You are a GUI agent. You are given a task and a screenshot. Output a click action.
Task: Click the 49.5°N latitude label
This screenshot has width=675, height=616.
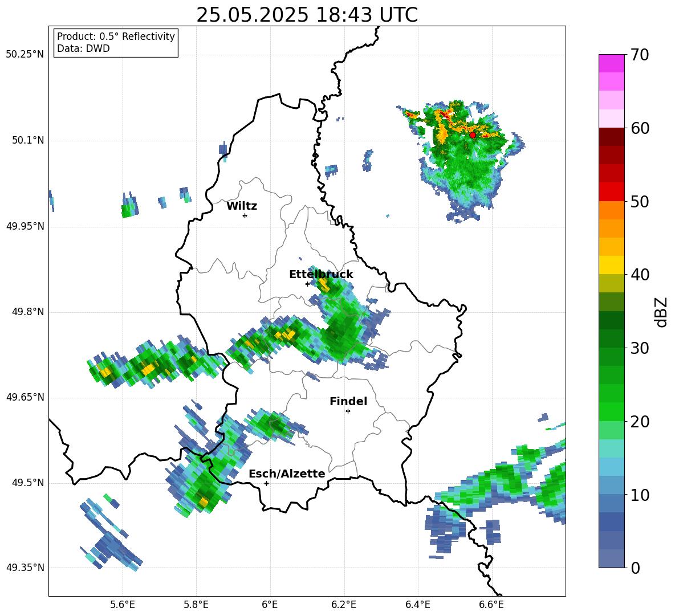click(x=28, y=483)
